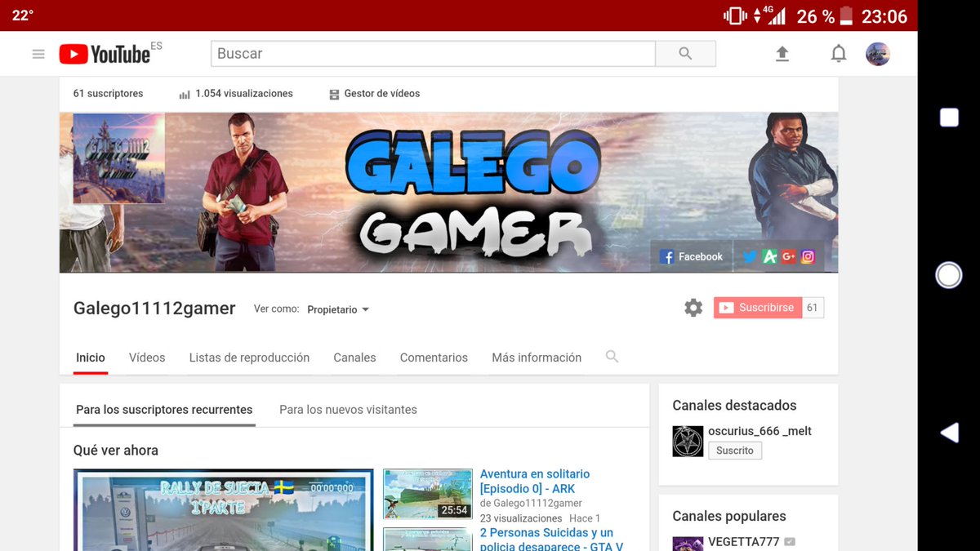Open the Listas de reproducción tab
980x551 pixels.
tap(249, 358)
